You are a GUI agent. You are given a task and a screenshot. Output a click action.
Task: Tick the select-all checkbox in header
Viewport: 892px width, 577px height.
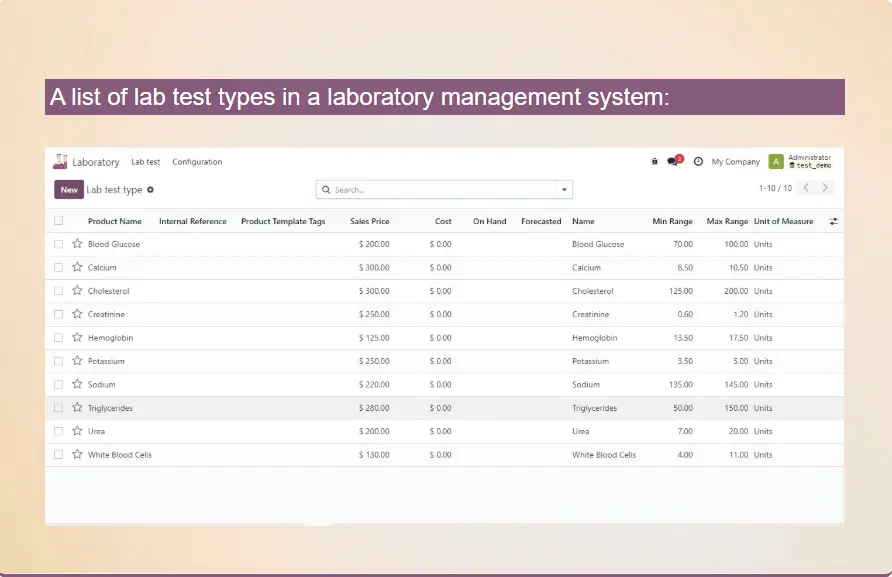(x=58, y=221)
